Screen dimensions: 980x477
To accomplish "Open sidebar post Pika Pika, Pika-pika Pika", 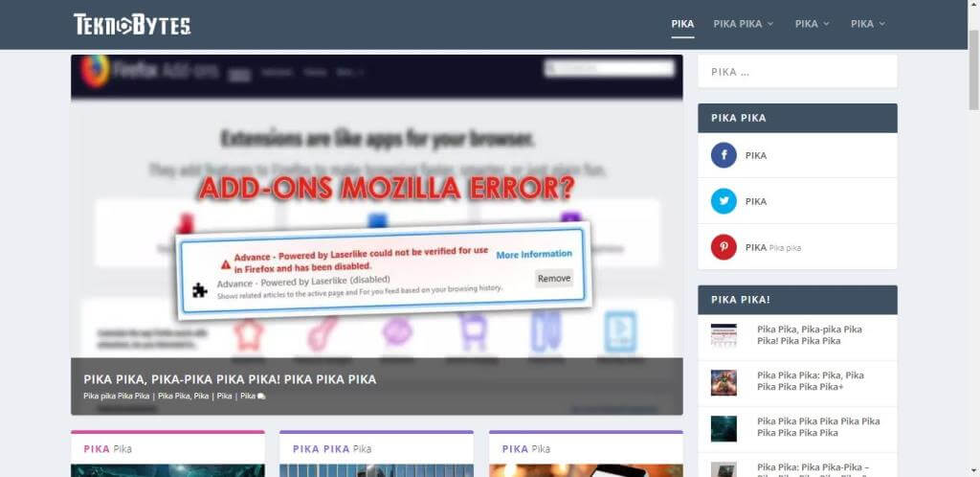I will pyautogui.click(x=810, y=335).
